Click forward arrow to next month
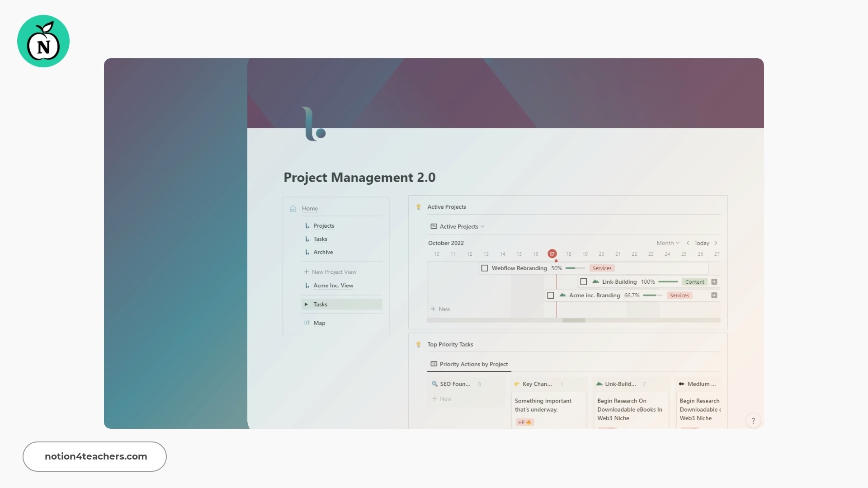Image resolution: width=868 pixels, height=488 pixels. coord(716,243)
